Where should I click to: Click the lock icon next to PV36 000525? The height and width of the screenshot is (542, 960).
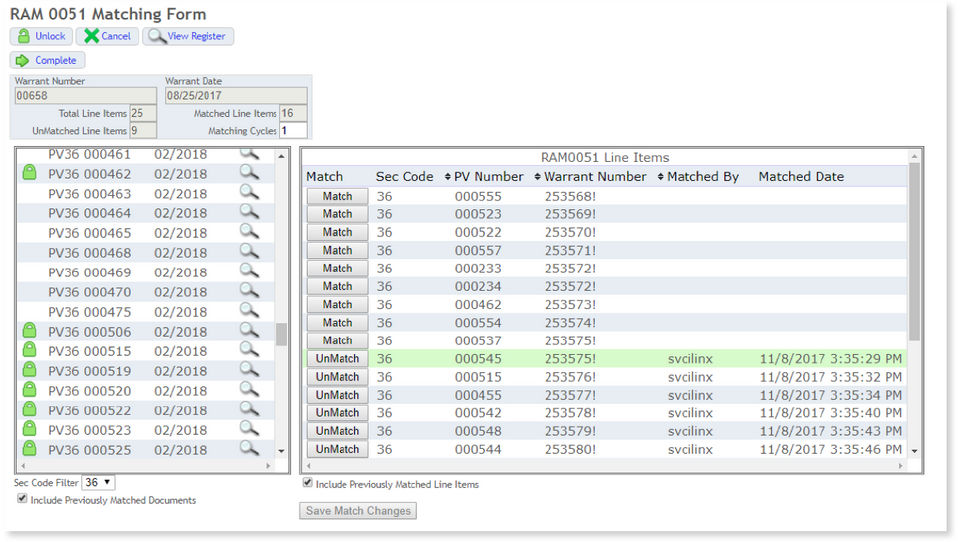coord(30,450)
